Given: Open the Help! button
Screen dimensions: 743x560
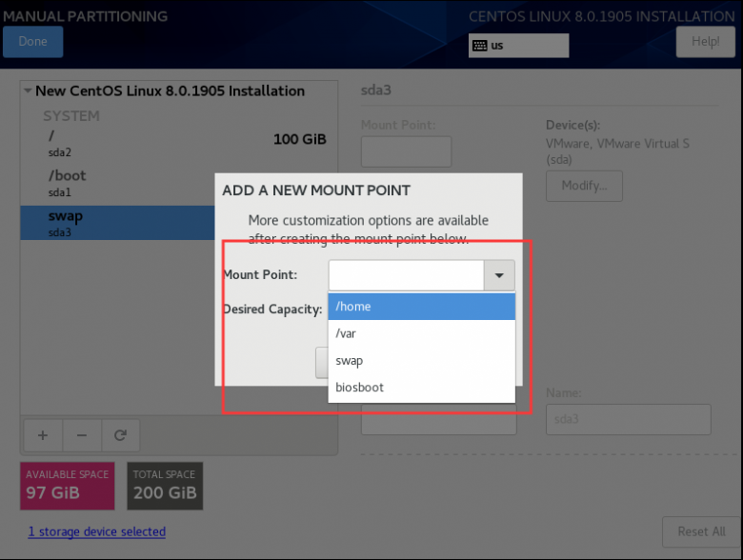Looking at the screenshot, I should [x=706, y=42].
